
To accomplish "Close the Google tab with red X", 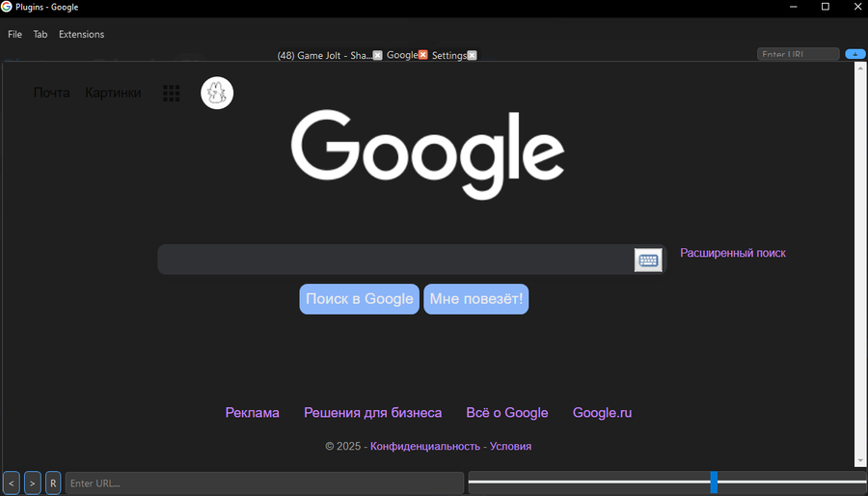I will [x=423, y=55].
